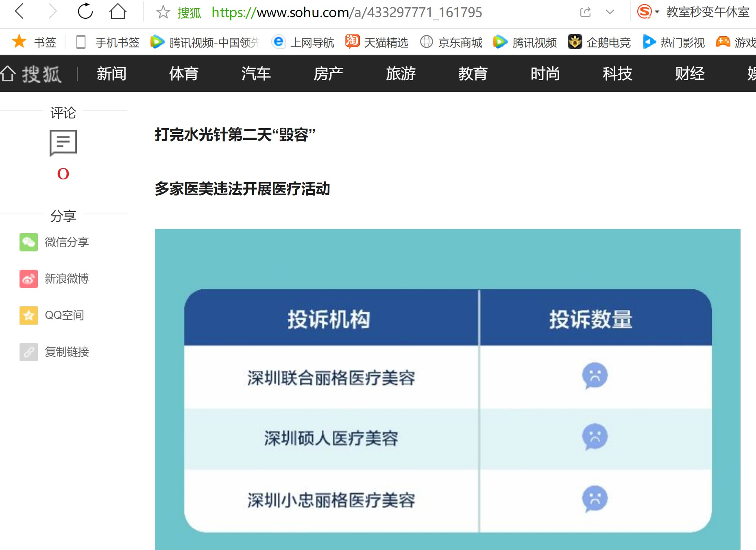
Task: Share article to 新浪微博
Action: 54,279
